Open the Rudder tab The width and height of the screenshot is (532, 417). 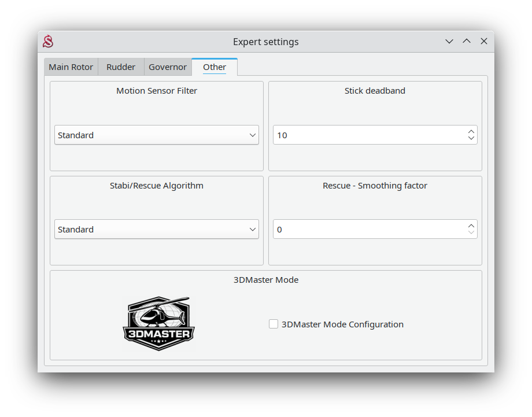tap(121, 67)
